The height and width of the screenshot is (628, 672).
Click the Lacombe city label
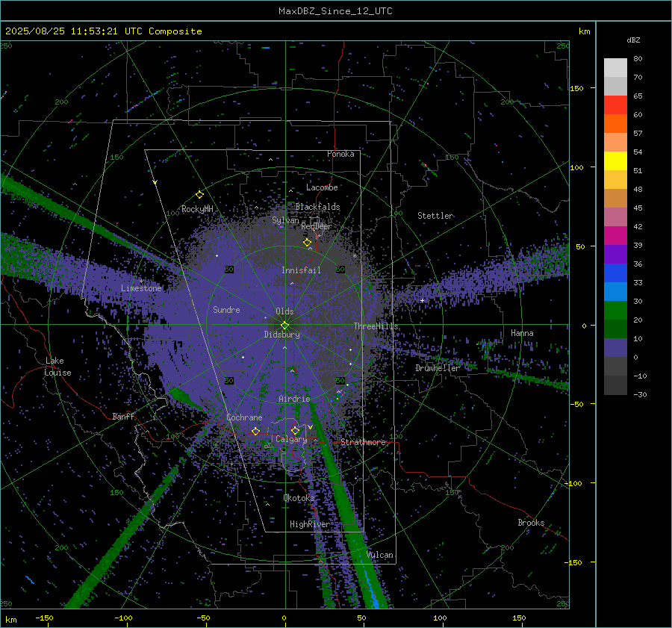[x=322, y=187]
